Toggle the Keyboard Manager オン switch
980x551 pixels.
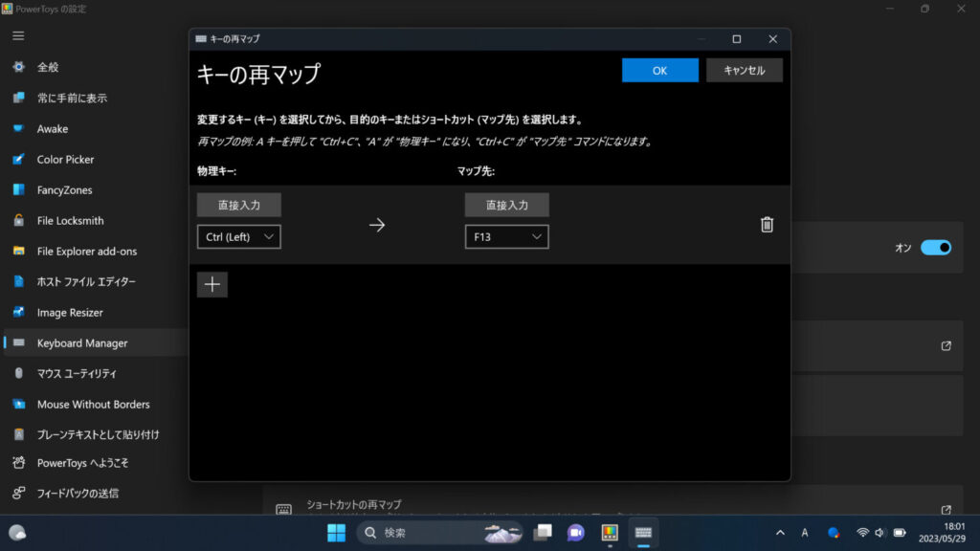pos(936,248)
